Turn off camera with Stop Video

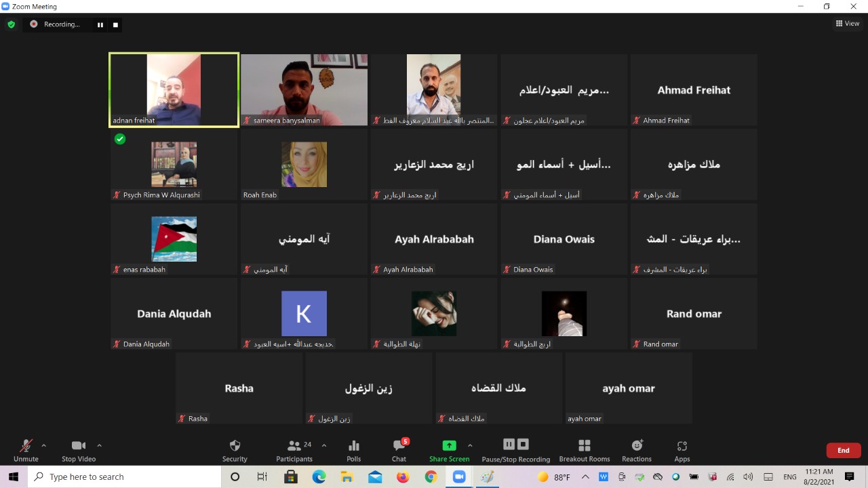(x=79, y=450)
